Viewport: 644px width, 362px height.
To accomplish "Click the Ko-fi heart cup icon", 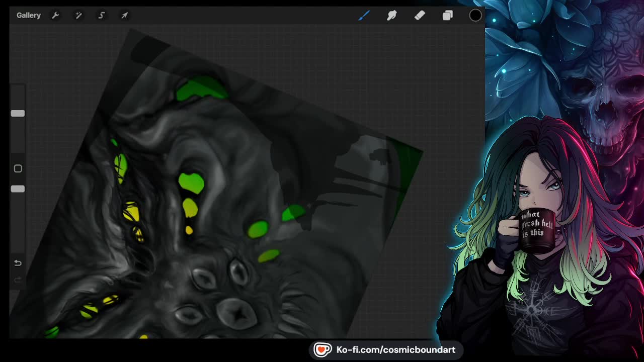I will (x=323, y=349).
